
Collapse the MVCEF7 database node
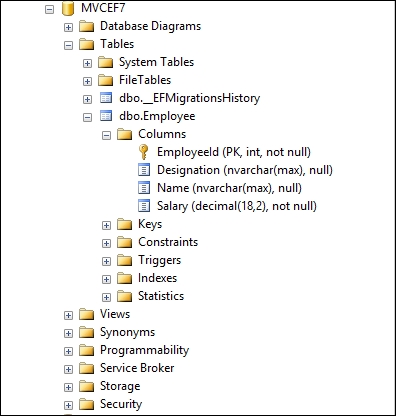point(49,9)
